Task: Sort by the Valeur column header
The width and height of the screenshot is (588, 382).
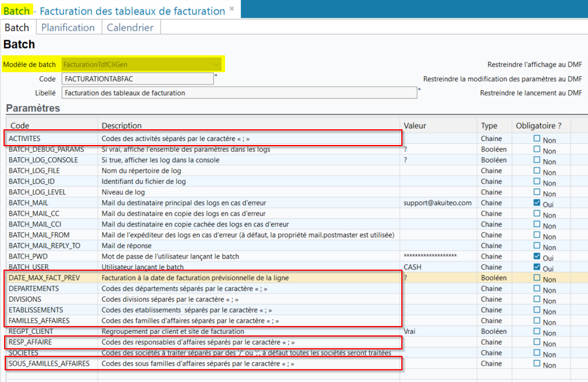Action: click(439, 125)
